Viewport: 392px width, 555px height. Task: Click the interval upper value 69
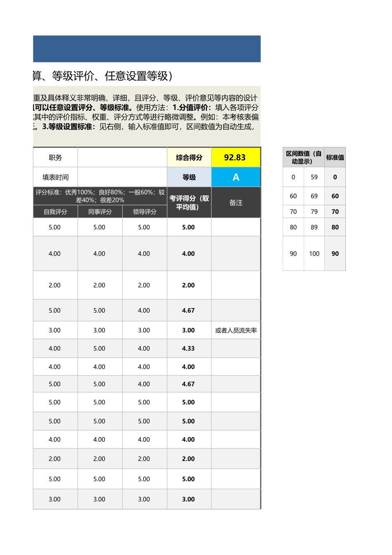(314, 196)
